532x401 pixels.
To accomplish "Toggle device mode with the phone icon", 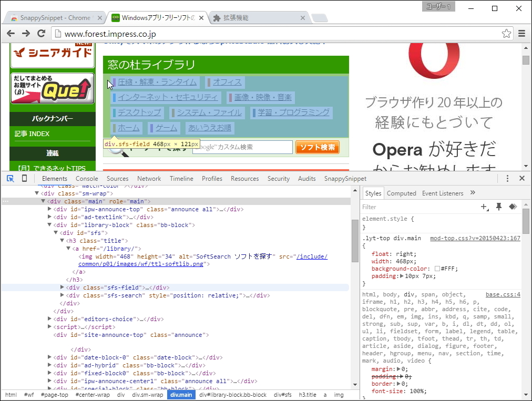I will pyautogui.click(x=24, y=178).
